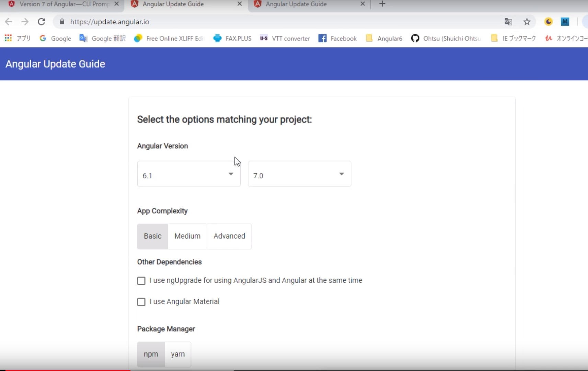Screen dimensions: 588x371
Task: Expand the 7.0 target version dropdown
Action: 299,174
